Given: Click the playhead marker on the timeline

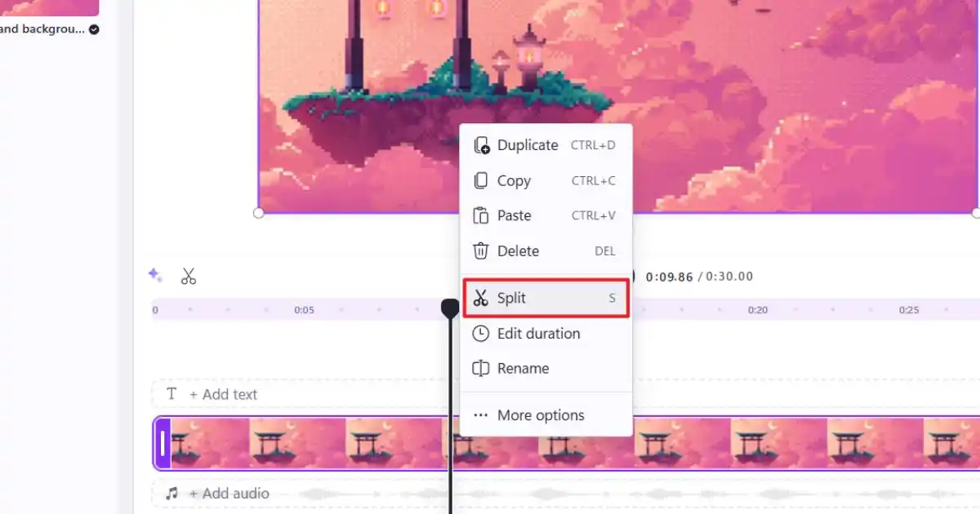Looking at the screenshot, I should (450, 308).
